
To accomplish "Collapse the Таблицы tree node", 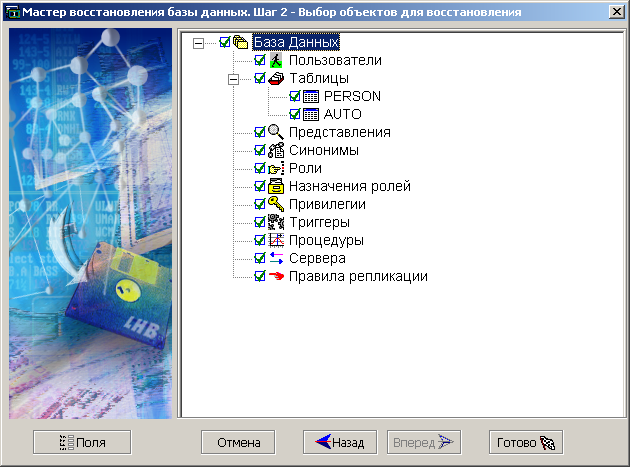I will [x=234, y=79].
